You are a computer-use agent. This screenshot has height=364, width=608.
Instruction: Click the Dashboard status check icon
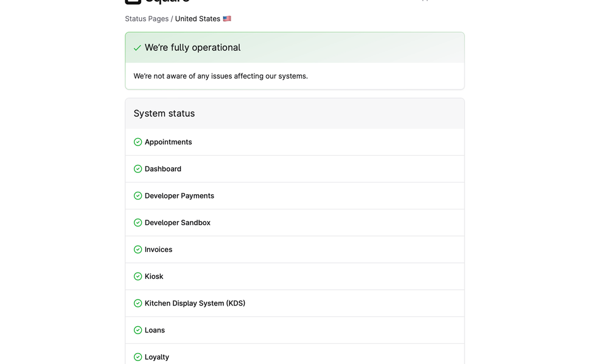(x=138, y=169)
